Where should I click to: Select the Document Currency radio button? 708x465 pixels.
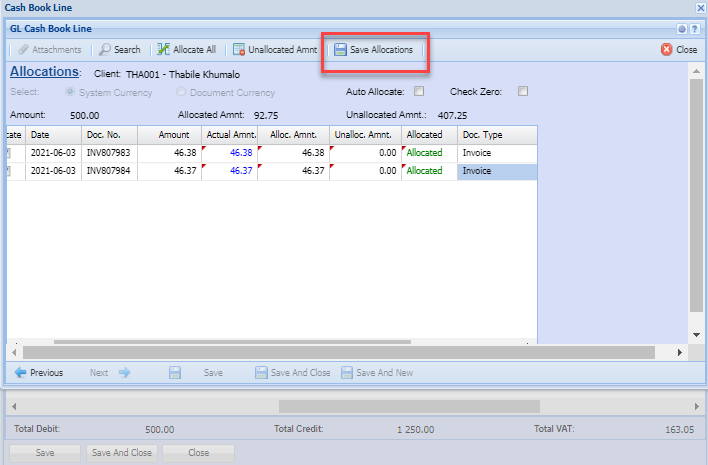tap(194, 92)
